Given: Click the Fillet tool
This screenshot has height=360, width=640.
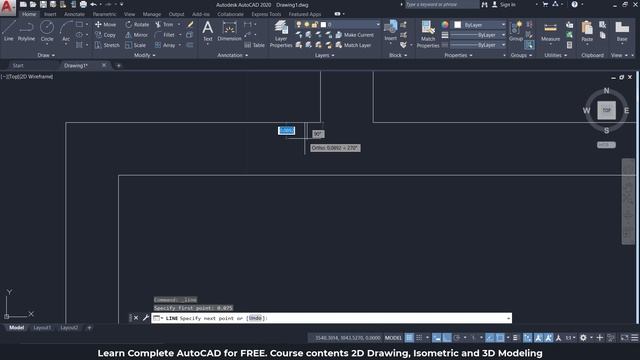Looking at the screenshot, I should coord(165,35).
